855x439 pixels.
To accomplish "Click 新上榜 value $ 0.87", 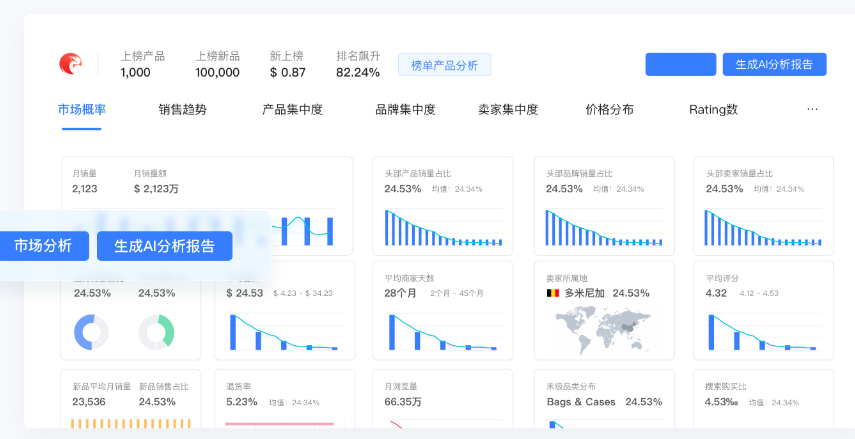I will pyautogui.click(x=287, y=73).
